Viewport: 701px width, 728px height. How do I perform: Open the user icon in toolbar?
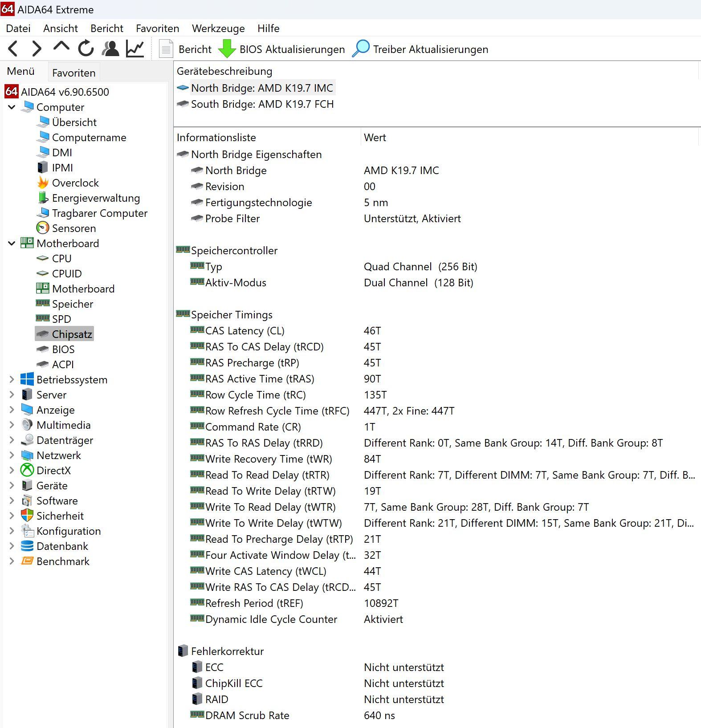pos(110,49)
